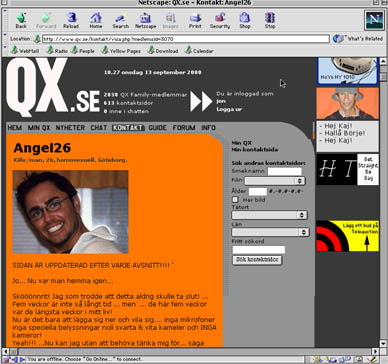The height and width of the screenshot is (364, 388).
Task: Open the Kön dropdown
Action: [275, 181]
